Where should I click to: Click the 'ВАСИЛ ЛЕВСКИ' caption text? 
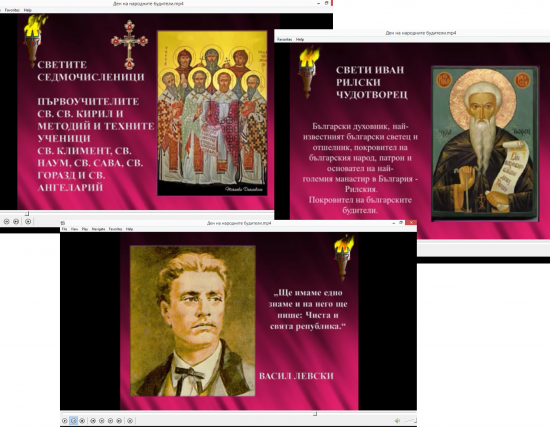tap(296, 376)
